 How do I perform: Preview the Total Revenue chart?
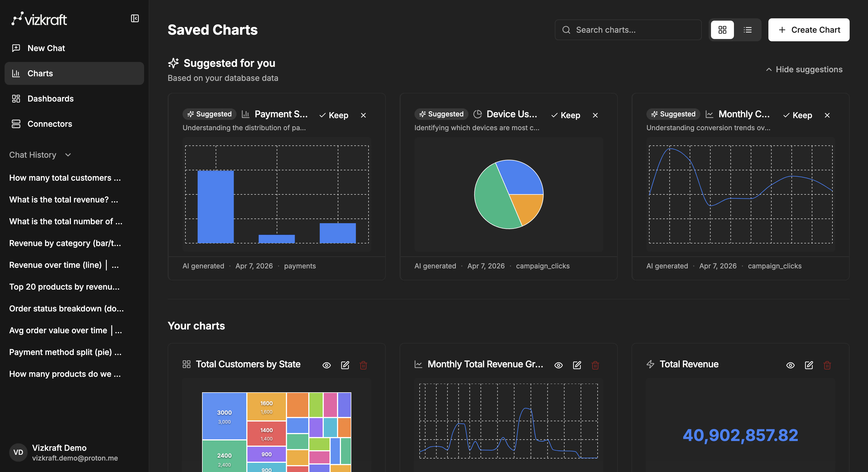pyautogui.click(x=790, y=365)
